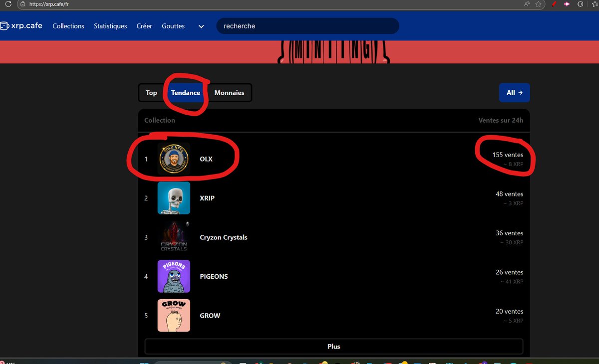Click the OLX collection name
Image resolution: width=599 pixels, height=364 pixels.
pos(206,159)
